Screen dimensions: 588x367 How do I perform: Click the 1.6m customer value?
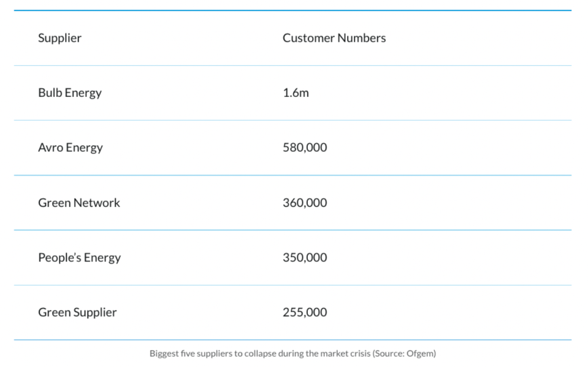pos(296,93)
